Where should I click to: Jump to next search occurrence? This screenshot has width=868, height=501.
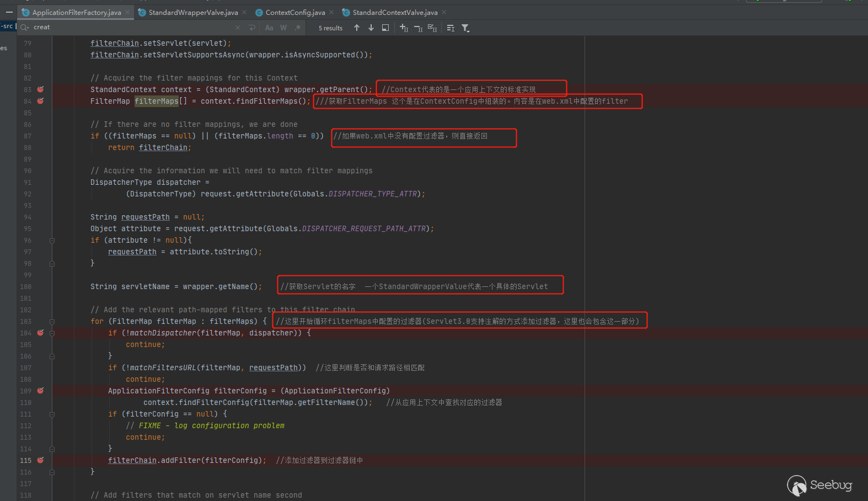(x=371, y=28)
